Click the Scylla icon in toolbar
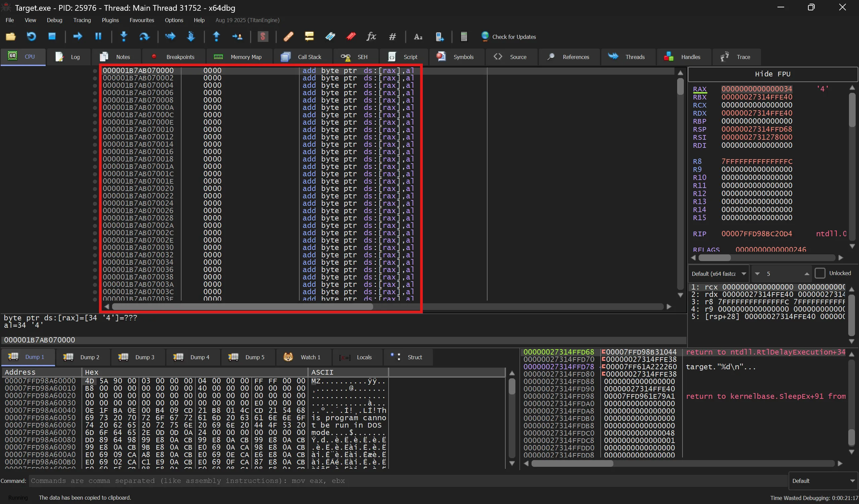This screenshot has height=504, width=859. (x=263, y=37)
